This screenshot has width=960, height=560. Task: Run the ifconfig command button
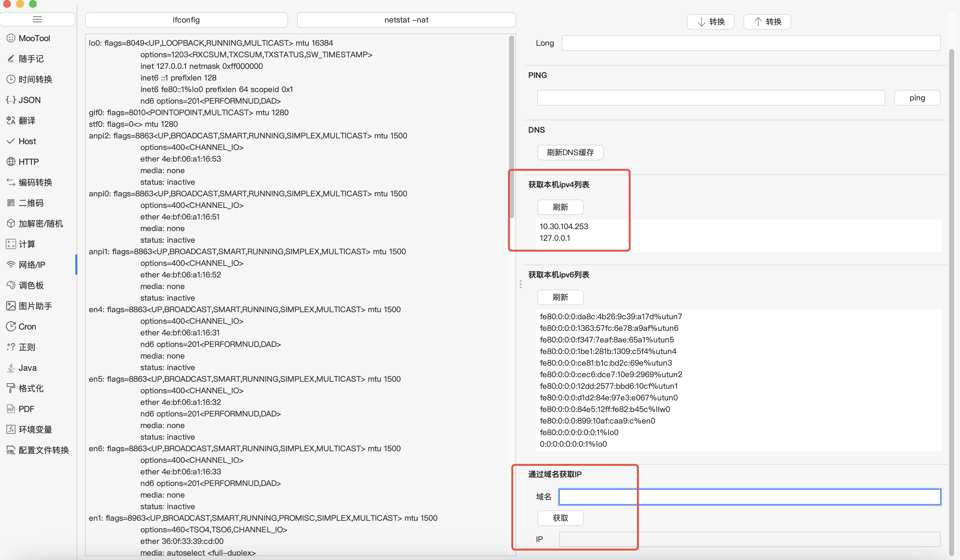pyautogui.click(x=186, y=20)
